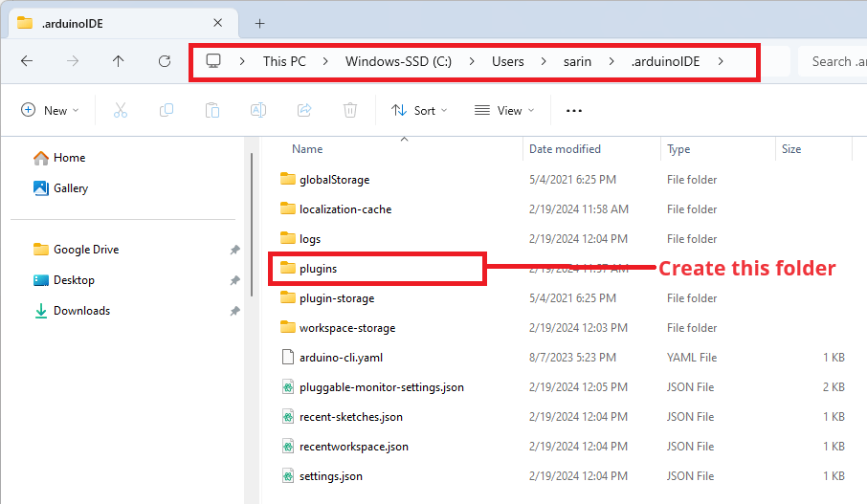The height and width of the screenshot is (504, 867).
Task: Open the New item dropdown
Action: 50,110
